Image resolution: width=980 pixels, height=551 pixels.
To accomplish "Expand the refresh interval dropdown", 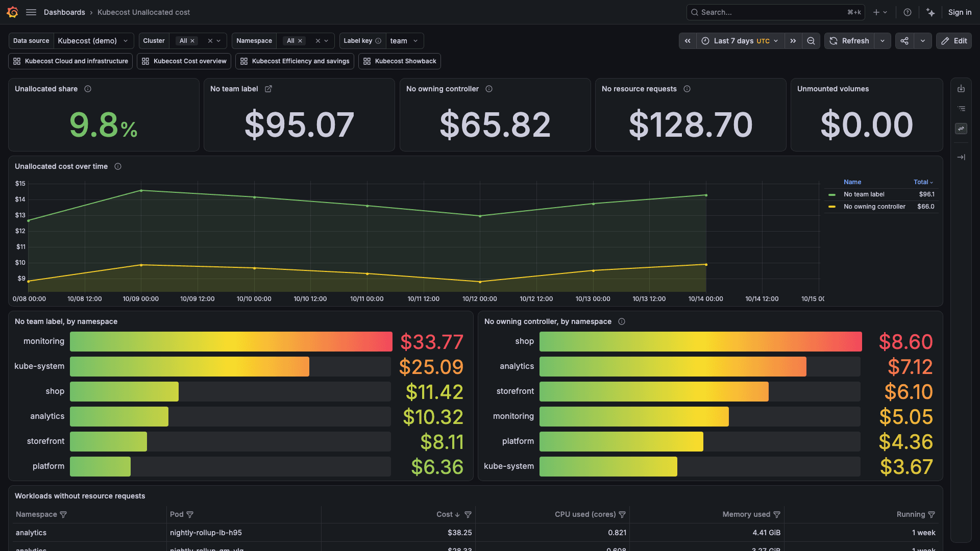I will pyautogui.click(x=883, y=41).
